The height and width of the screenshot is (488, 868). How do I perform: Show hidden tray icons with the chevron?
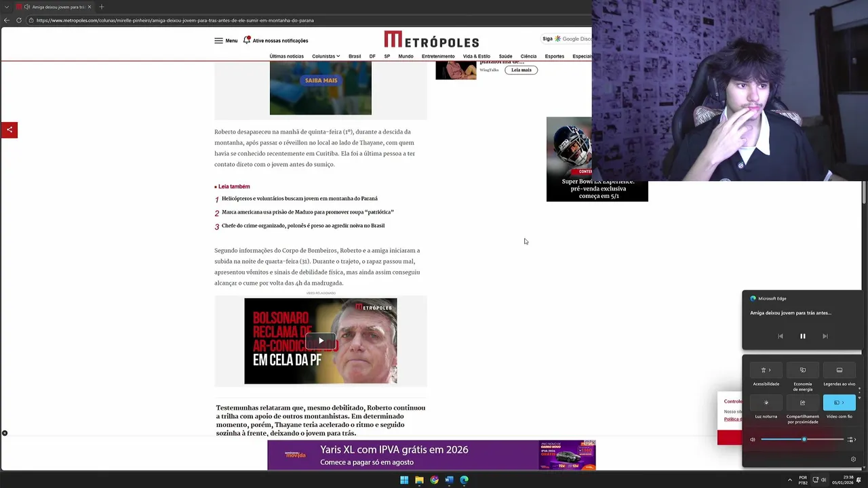[789, 480]
